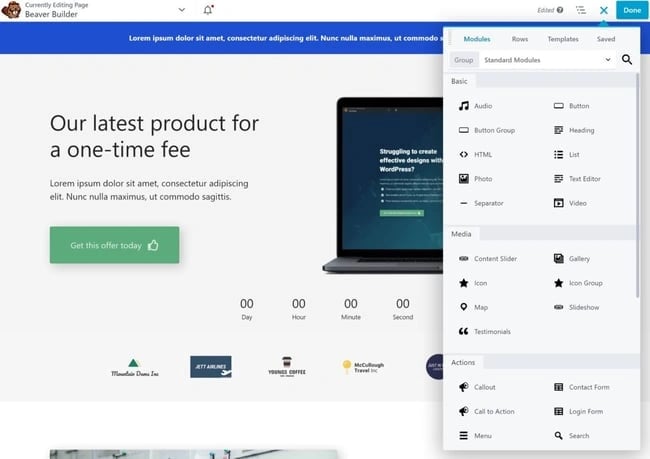Screen dimensions: 650x459
Task: Select the Search module
Action: pyautogui.click(x=572, y=436)
